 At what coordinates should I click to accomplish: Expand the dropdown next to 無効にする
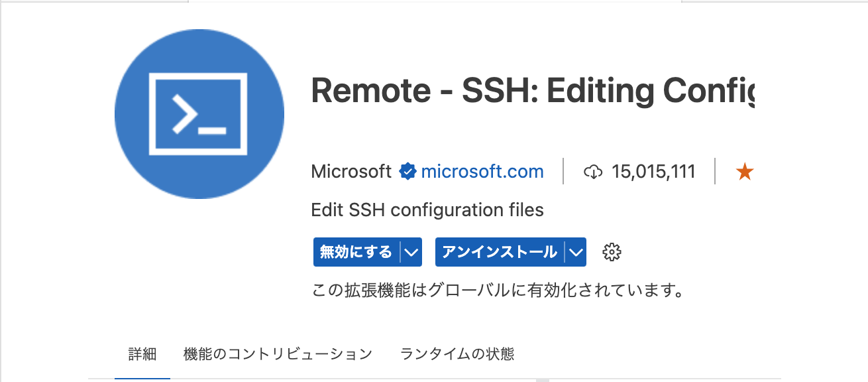(411, 252)
